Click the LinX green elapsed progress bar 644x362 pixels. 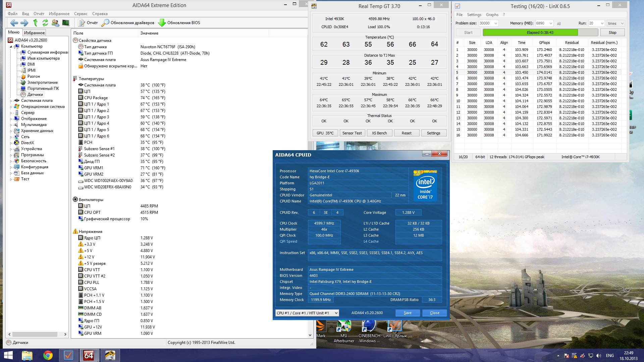click(x=530, y=33)
